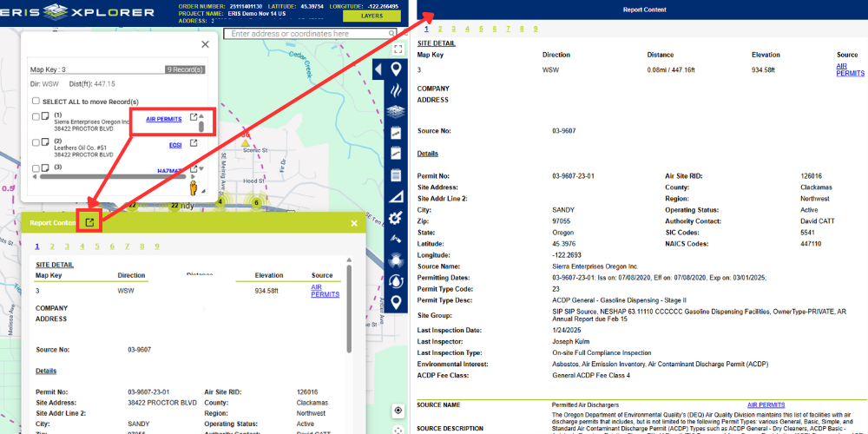Click the yellow street view pegman
The width and height of the screenshot is (868, 434).
(x=193, y=187)
